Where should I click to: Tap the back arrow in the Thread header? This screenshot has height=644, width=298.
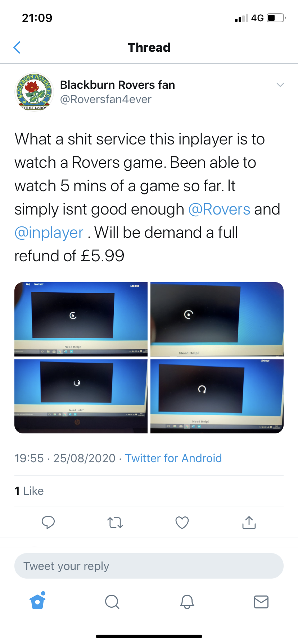click(17, 47)
